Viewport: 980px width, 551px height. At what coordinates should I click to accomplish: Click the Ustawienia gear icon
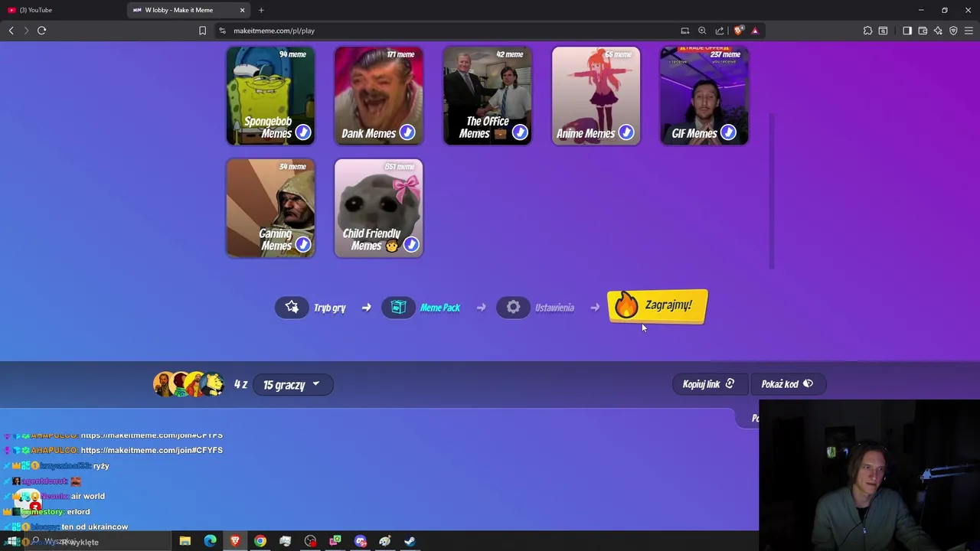(x=513, y=308)
